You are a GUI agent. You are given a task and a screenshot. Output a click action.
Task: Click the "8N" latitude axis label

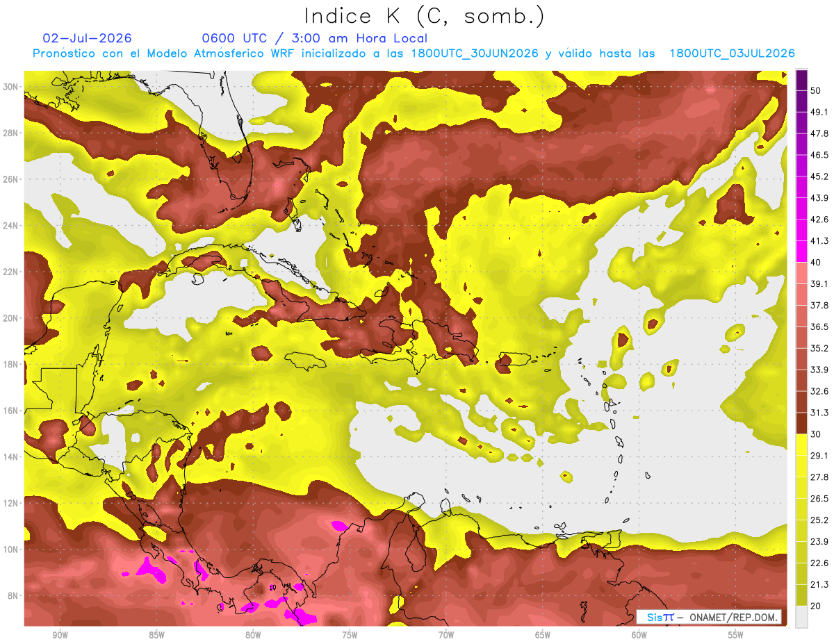click(13, 595)
